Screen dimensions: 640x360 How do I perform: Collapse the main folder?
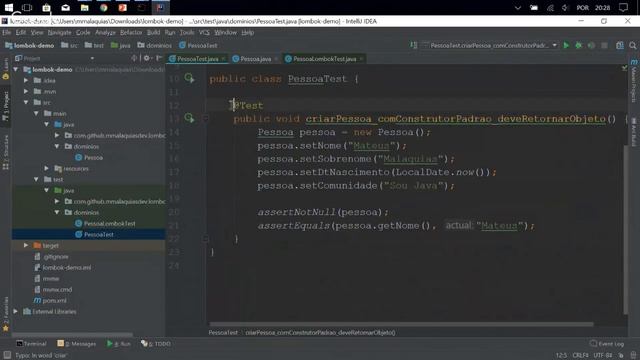[36, 113]
